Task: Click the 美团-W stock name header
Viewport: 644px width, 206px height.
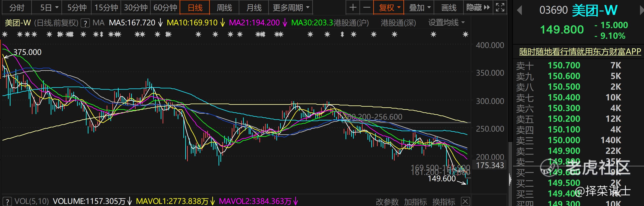Action: [595, 10]
